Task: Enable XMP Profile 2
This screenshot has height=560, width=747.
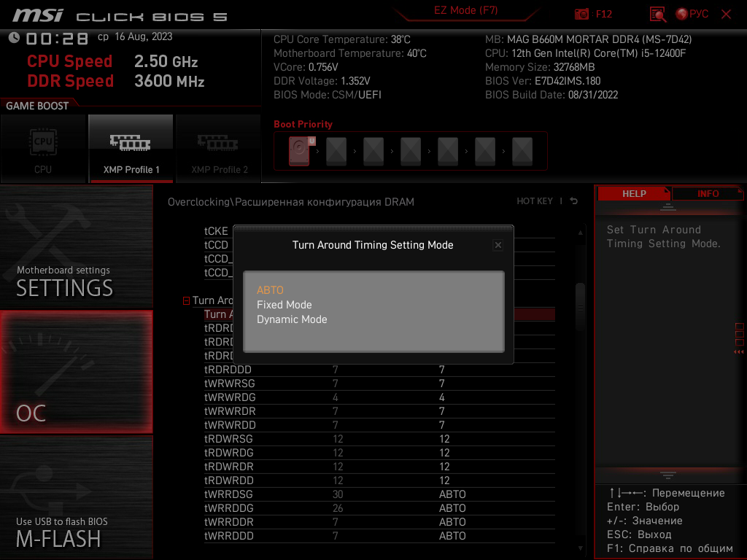Action: (219, 149)
